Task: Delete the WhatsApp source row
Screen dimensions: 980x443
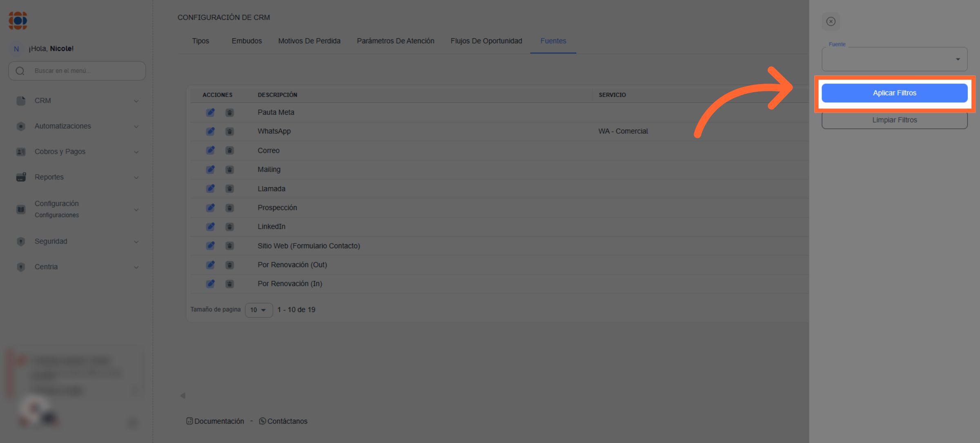Action: (229, 131)
